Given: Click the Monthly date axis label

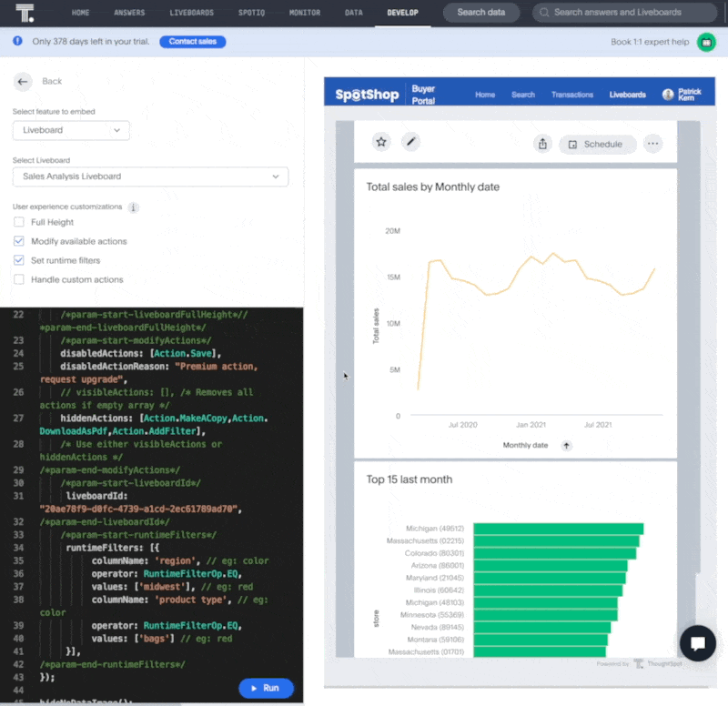Looking at the screenshot, I should pyautogui.click(x=525, y=446).
